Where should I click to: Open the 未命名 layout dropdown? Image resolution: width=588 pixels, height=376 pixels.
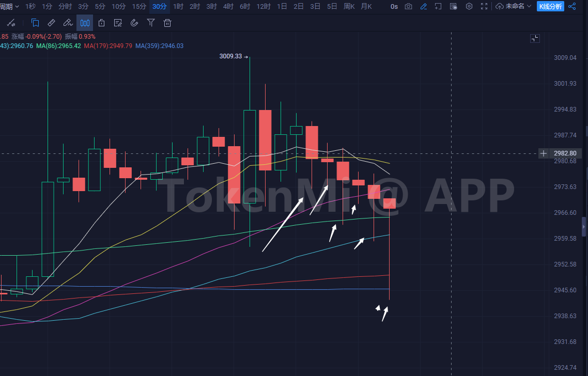click(513, 6)
